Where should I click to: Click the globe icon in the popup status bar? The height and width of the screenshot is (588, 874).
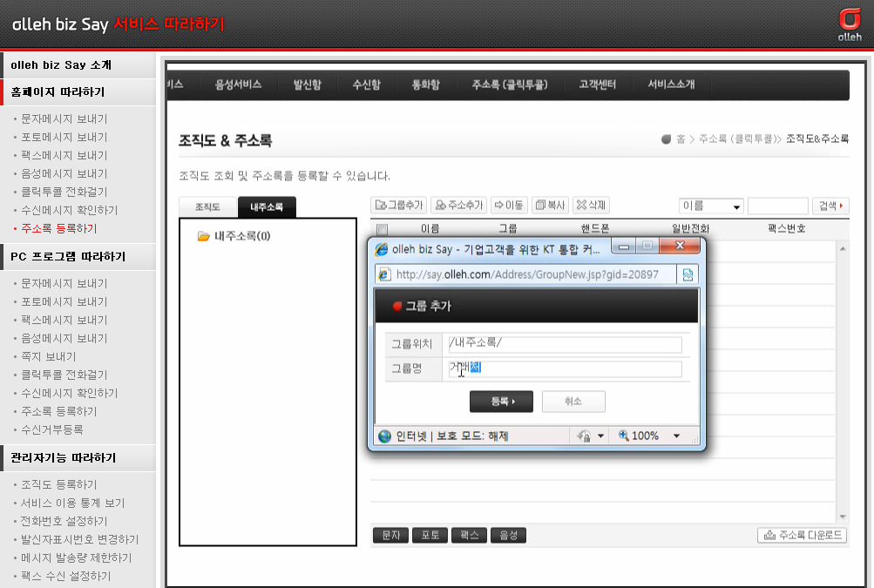(x=384, y=436)
